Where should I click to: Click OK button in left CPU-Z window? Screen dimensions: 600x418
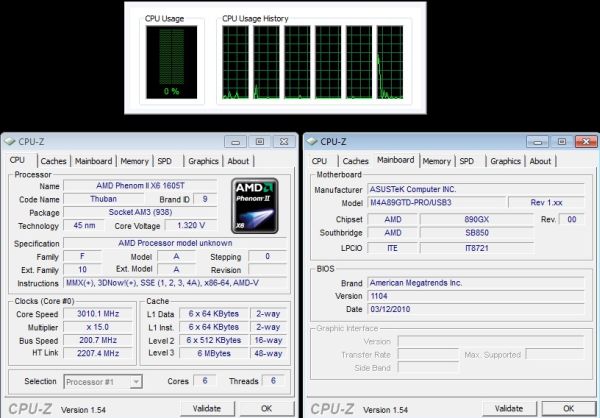point(267,408)
